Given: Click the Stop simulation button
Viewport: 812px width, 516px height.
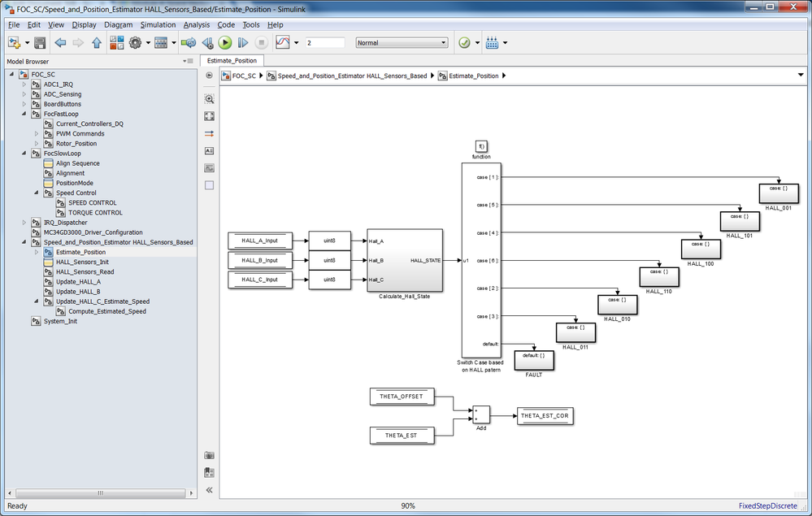Looking at the screenshot, I should (x=262, y=43).
